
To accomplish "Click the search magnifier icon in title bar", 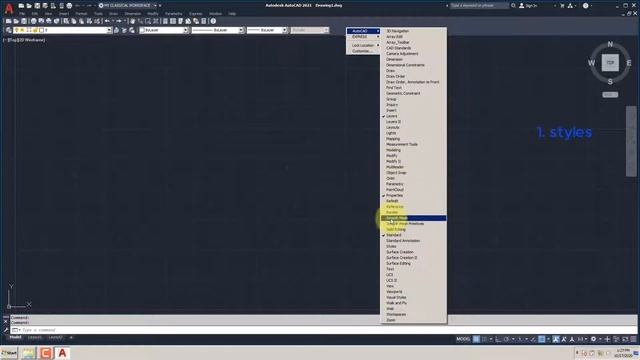I will pyautogui.click(x=513, y=6).
